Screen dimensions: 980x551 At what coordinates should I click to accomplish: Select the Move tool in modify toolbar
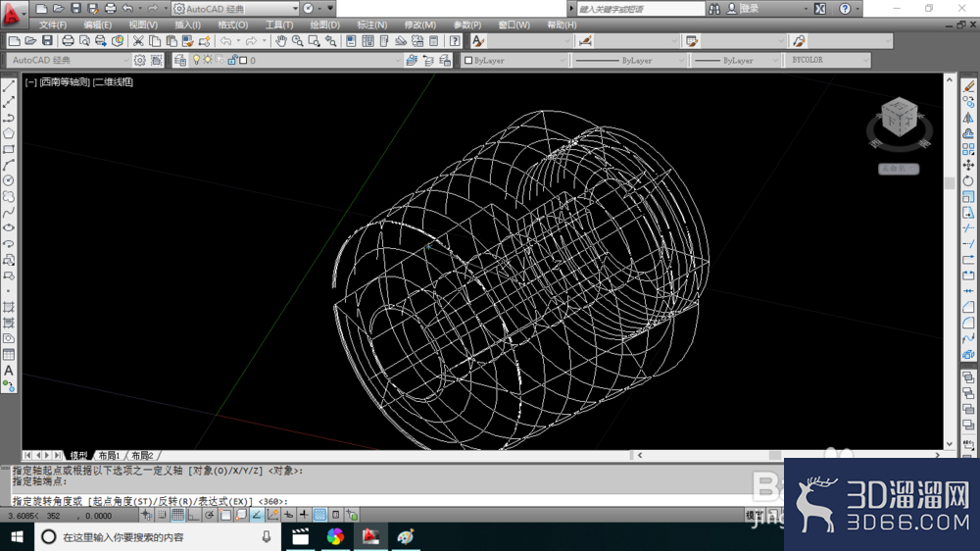(968, 165)
